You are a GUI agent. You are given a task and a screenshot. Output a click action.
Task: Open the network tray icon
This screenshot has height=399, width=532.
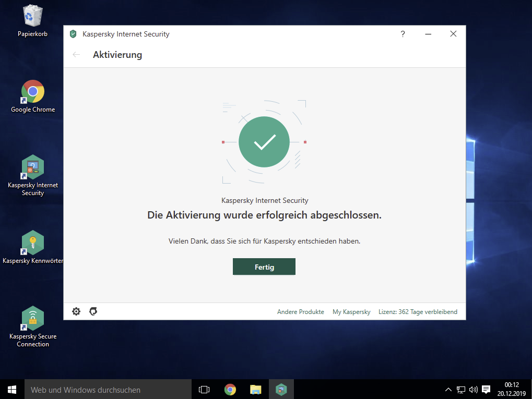click(x=461, y=390)
